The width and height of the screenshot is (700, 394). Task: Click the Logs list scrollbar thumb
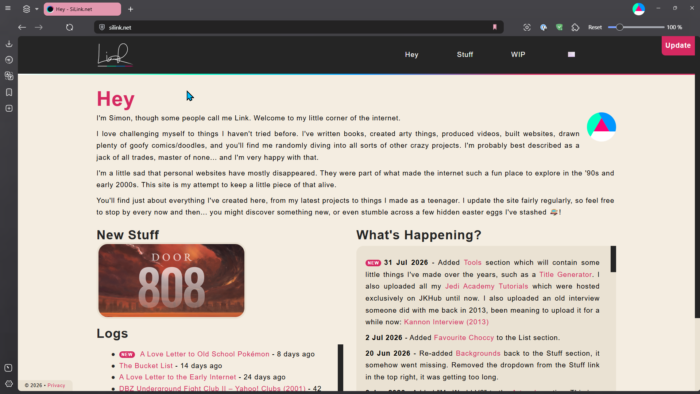(x=341, y=368)
